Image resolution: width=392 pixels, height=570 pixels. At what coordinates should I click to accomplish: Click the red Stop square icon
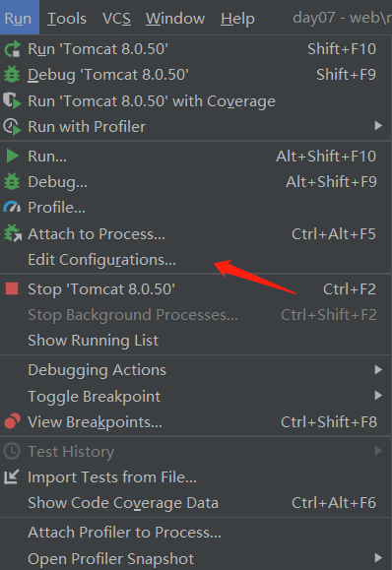pyautogui.click(x=12, y=289)
